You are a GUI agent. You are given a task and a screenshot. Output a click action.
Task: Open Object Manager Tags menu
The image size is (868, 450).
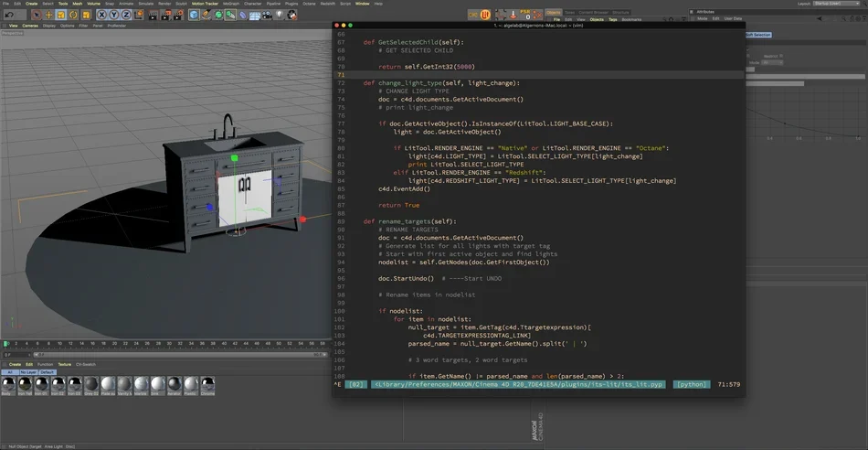point(613,19)
